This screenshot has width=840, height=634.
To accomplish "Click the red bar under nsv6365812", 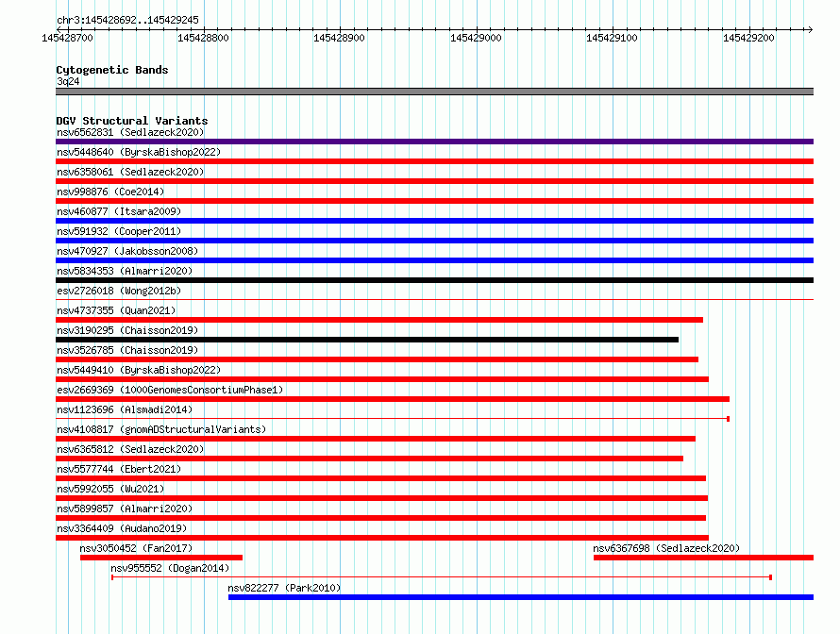I will 370,459.
